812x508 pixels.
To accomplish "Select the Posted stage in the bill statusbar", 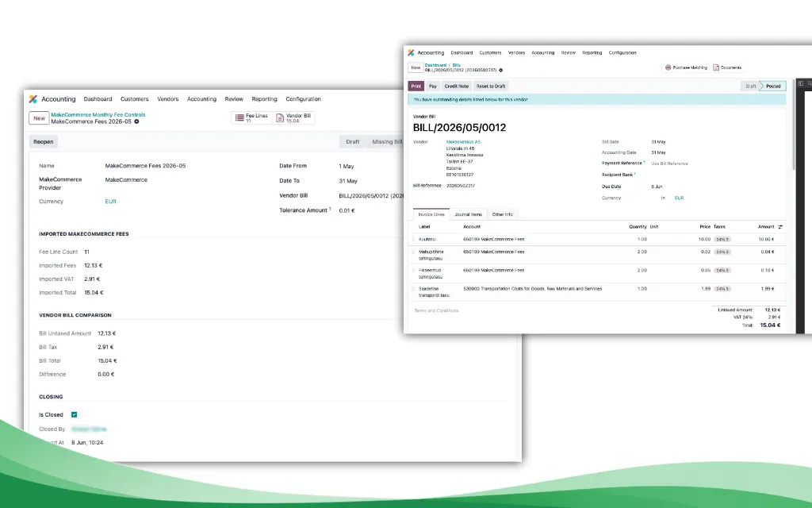I will [x=773, y=86].
